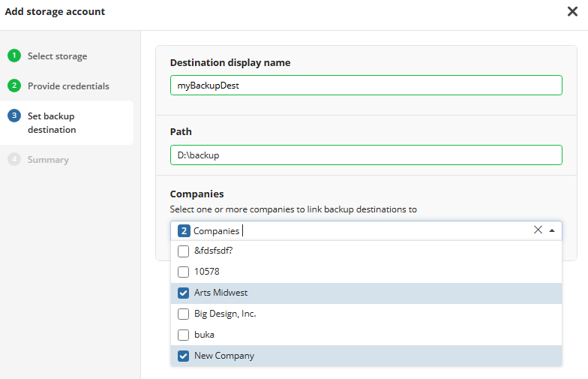
Task: Jump to the Summary step
Action: tap(48, 160)
